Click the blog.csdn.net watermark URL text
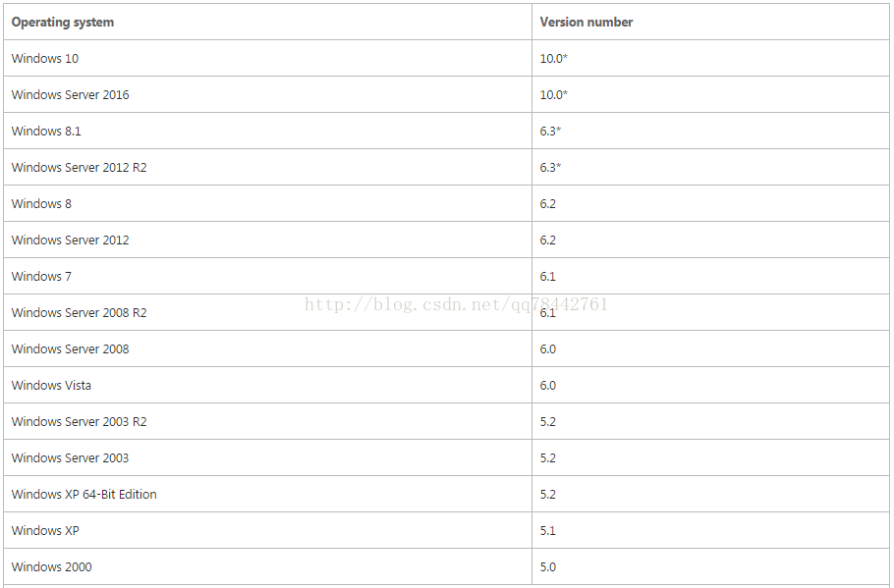This screenshot has width=894, height=588. pyautogui.click(x=456, y=304)
